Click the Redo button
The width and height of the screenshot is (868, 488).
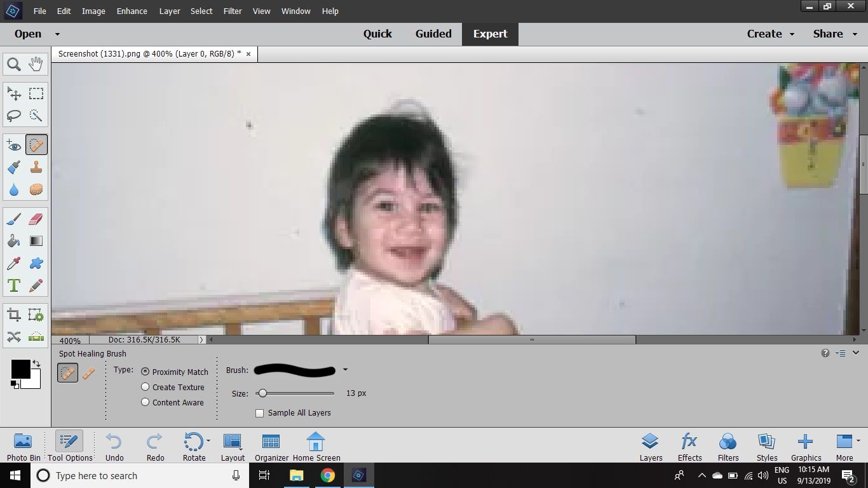155,447
